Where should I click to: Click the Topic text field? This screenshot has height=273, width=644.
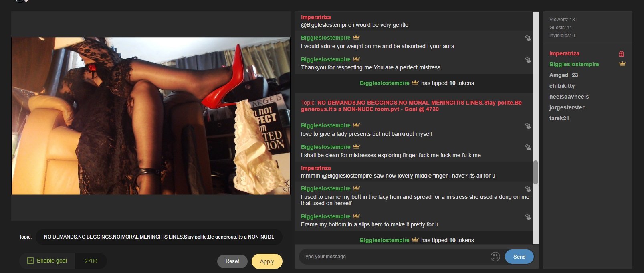pyautogui.click(x=159, y=237)
